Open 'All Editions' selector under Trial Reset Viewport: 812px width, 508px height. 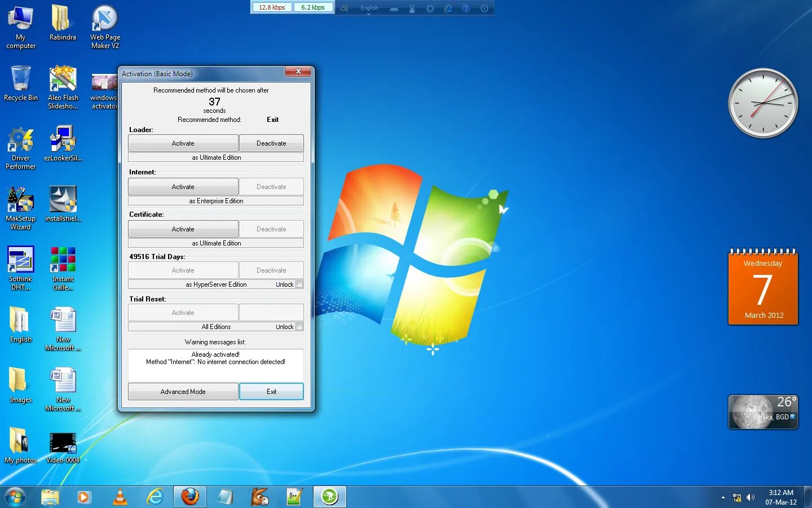coord(216,327)
